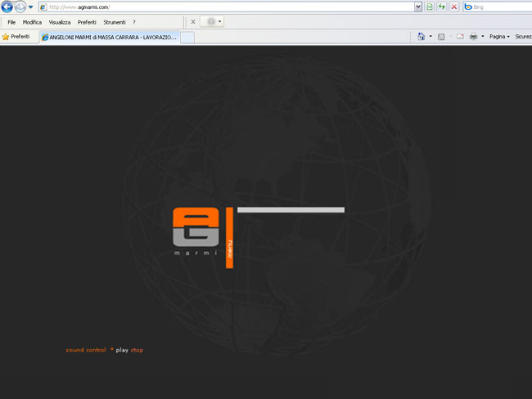
Task: Expand the Pagina dropdown menu
Action: pos(499,37)
